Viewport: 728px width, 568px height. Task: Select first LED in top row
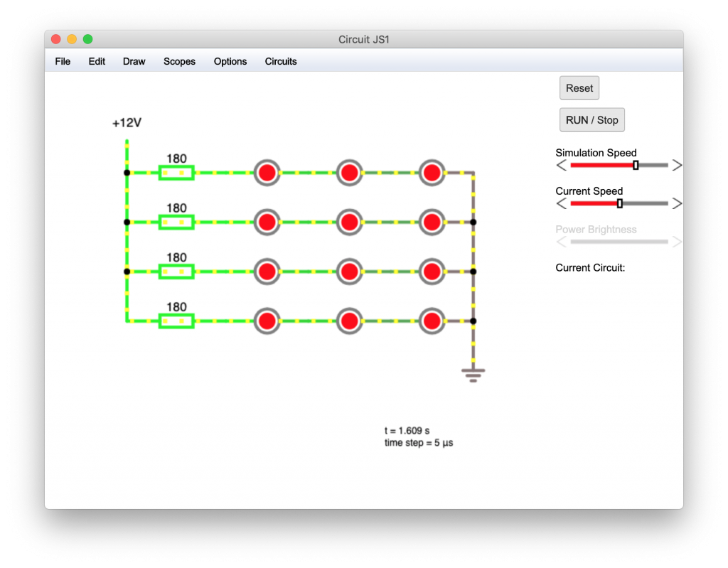click(x=267, y=173)
